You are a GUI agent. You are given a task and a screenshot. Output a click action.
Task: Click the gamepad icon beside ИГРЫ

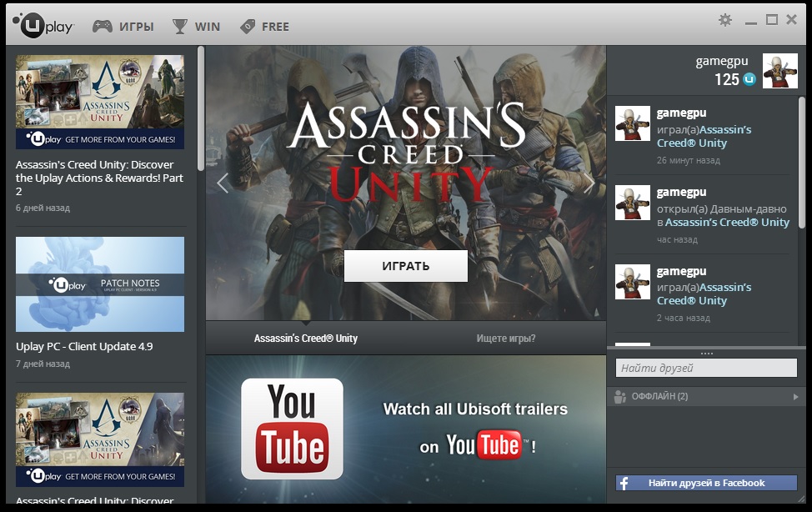coord(103,27)
